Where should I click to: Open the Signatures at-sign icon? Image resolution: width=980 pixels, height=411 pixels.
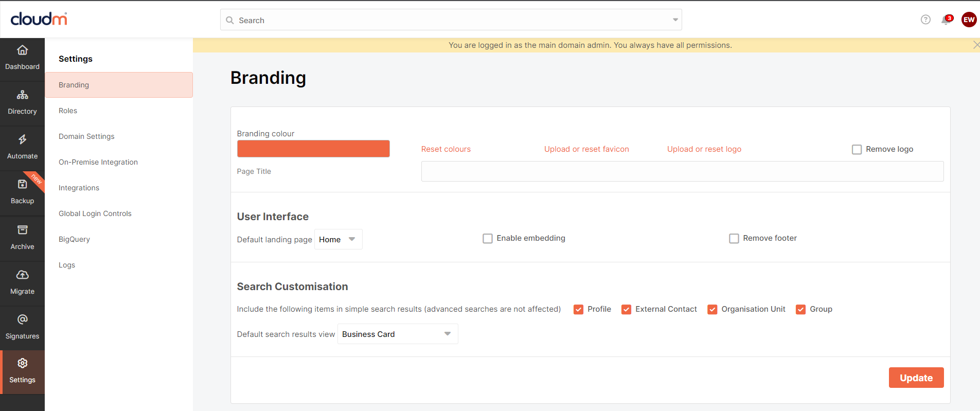point(22,319)
